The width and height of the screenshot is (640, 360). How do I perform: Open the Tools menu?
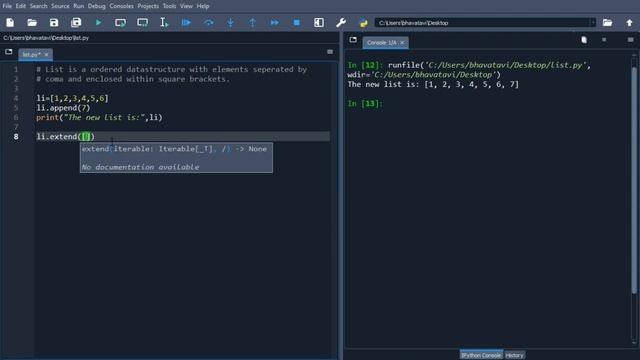[169, 6]
